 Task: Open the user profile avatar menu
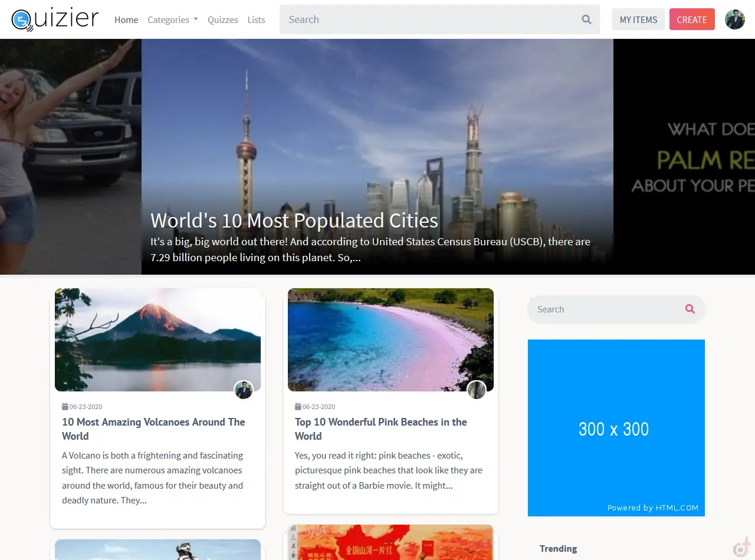[x=734, y=19]
